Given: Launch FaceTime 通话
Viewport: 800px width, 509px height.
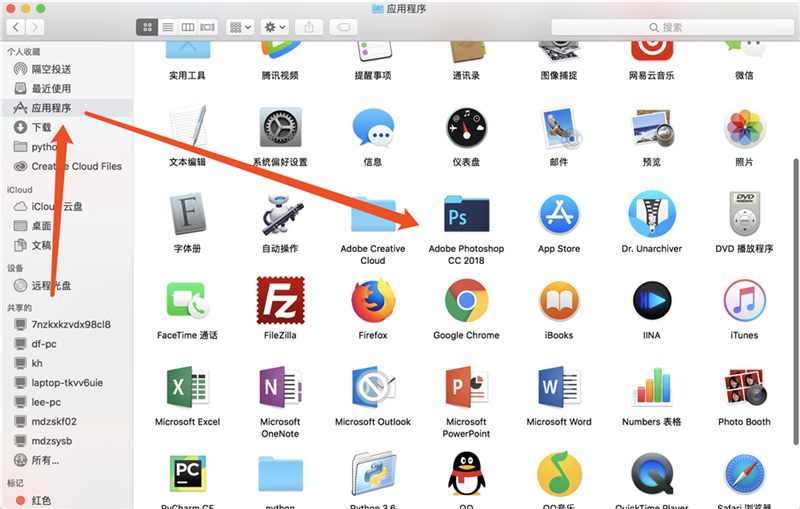Looking at the screenshot, I should point(187,300).
